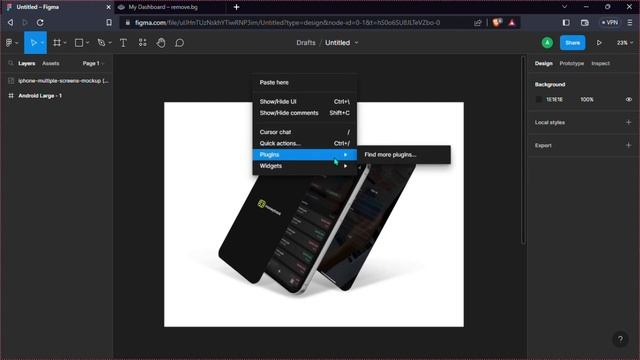Viewport: 640px width, 360px height.
Task: Select iphone-multiple-screens-mockup layer
Action: coord(57,81)
